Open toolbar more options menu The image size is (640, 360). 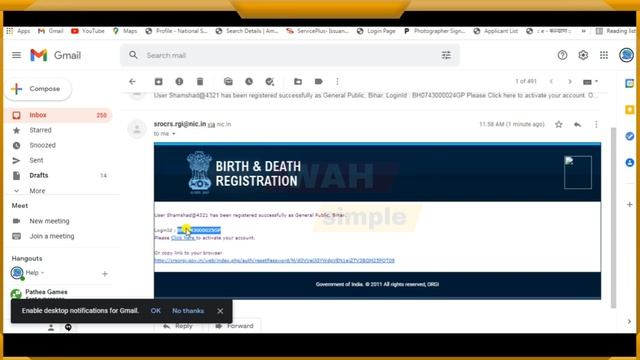(337, 82)
